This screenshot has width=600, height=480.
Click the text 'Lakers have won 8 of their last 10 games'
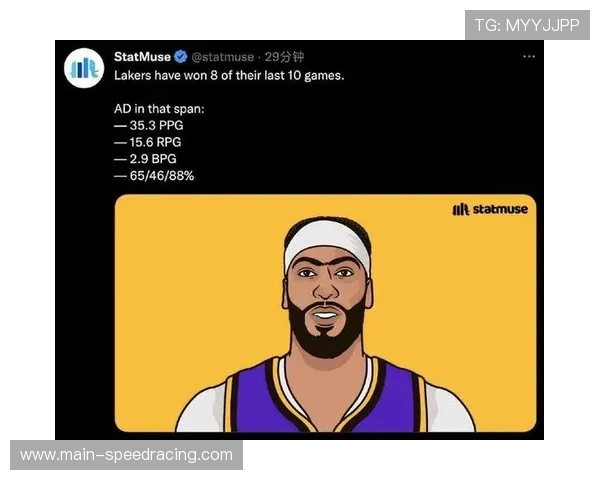(229, 75)
